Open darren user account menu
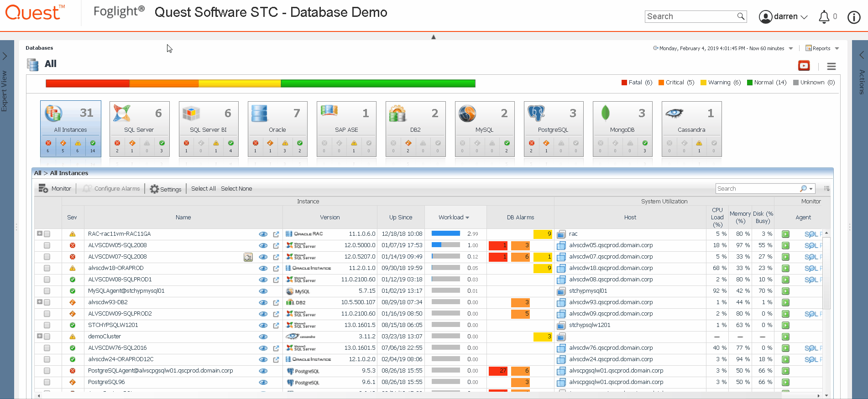 click(x=783, y=16)
